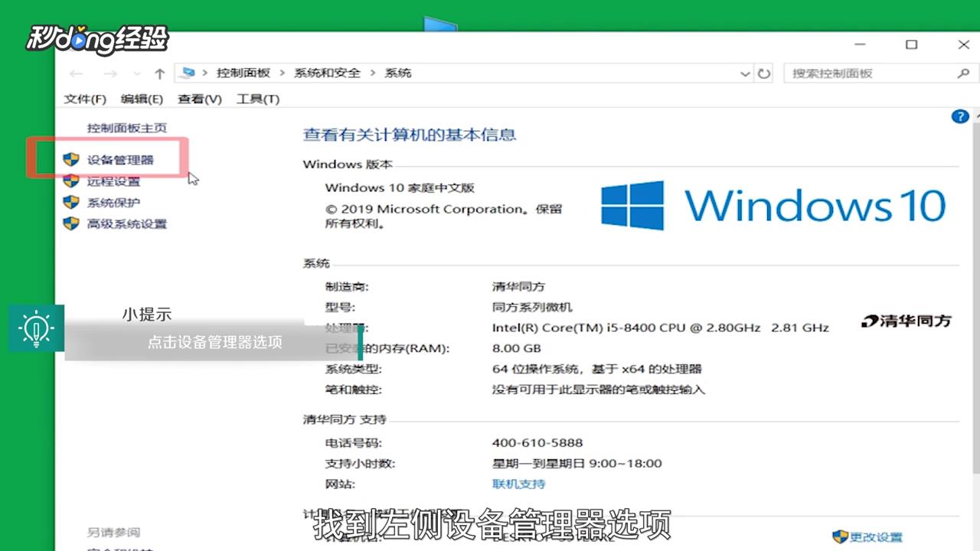Select the phone number 400-610-5888
The width and height of the screenshot is (980, 551).
[x=537, y=442]
